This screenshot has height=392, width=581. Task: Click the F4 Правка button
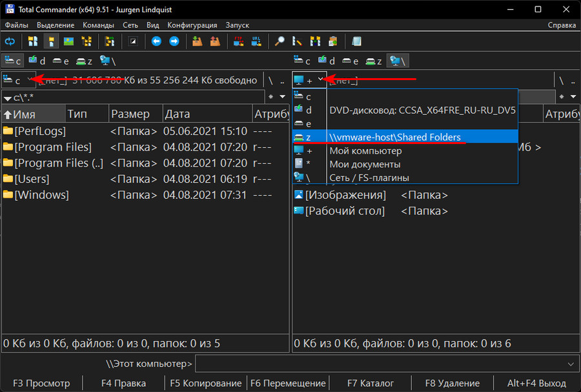tap(123, 383)
